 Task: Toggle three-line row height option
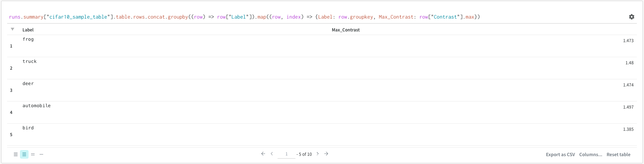coord(24,154)
